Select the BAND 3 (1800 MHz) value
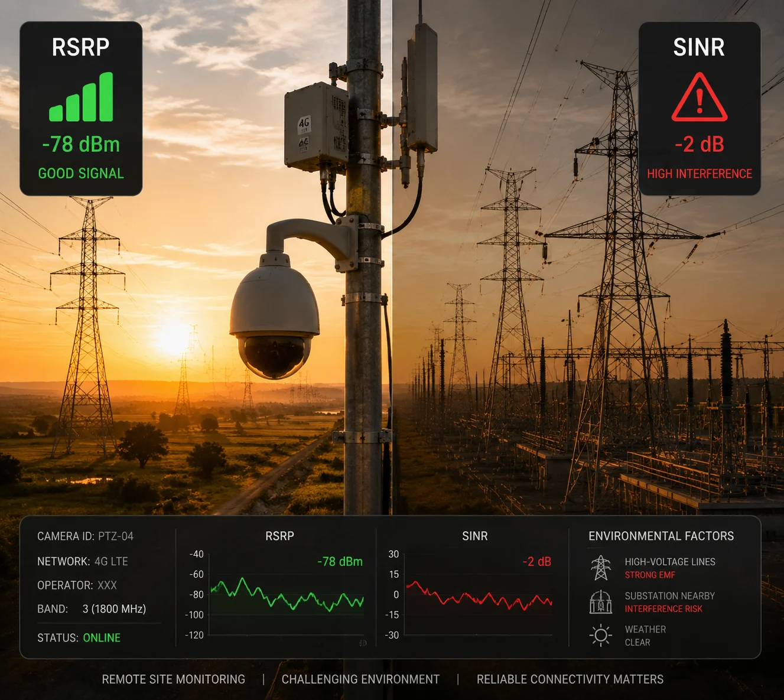 [114, 609]
